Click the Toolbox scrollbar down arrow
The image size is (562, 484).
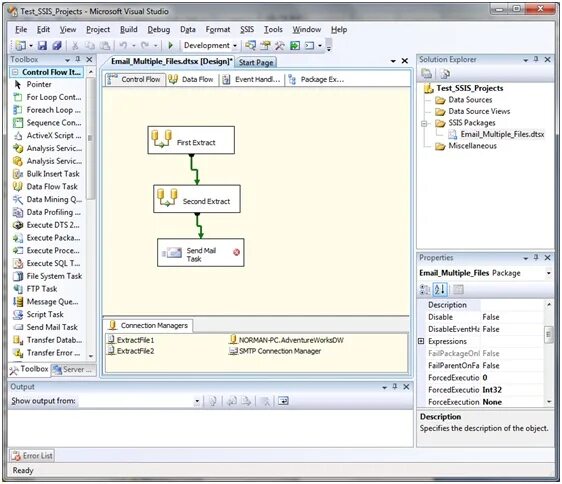pyautogui.click(x=91, y=356)
